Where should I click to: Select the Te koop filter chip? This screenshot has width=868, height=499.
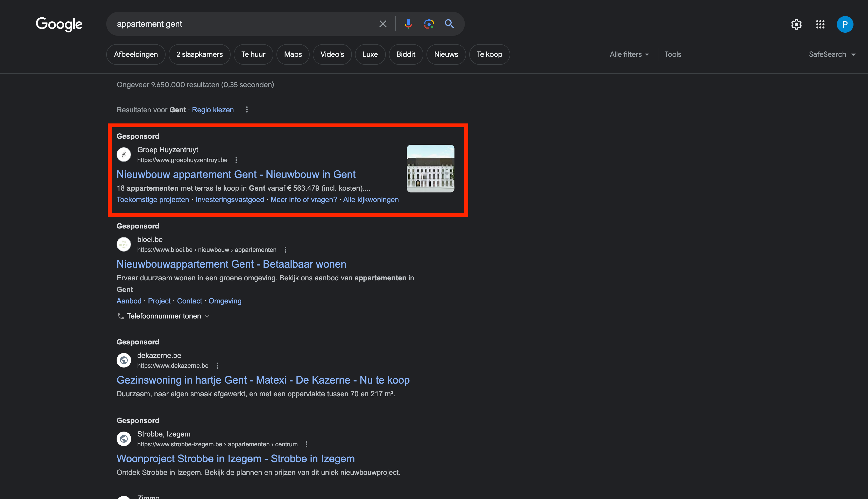pos(489,54)
